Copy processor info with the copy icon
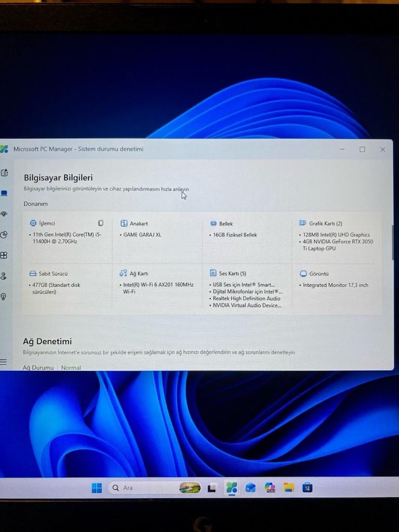The image size is (399, 532). pyautogui.click(x=101, y=223)
